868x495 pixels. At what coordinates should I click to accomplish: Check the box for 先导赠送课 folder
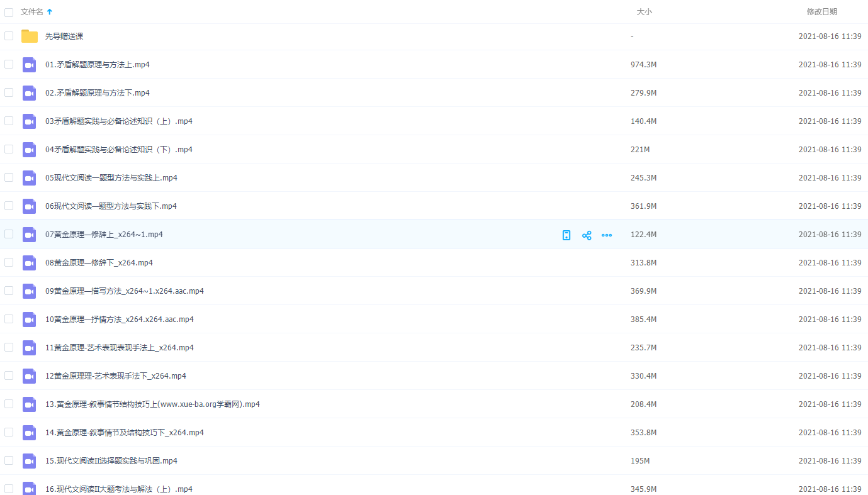click(x=9, y=36)
